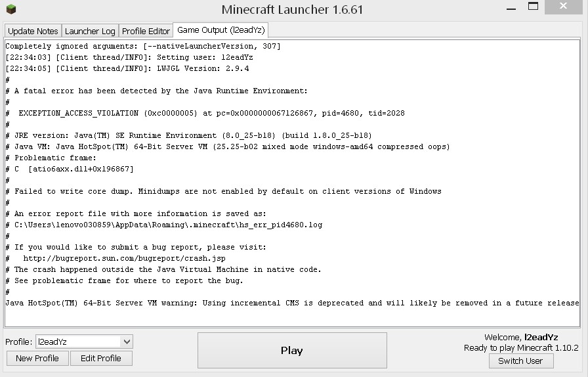Screen dimensions: 588x377
Task: Click the 'Failed to write core dump' line
Action: (224, 192)
